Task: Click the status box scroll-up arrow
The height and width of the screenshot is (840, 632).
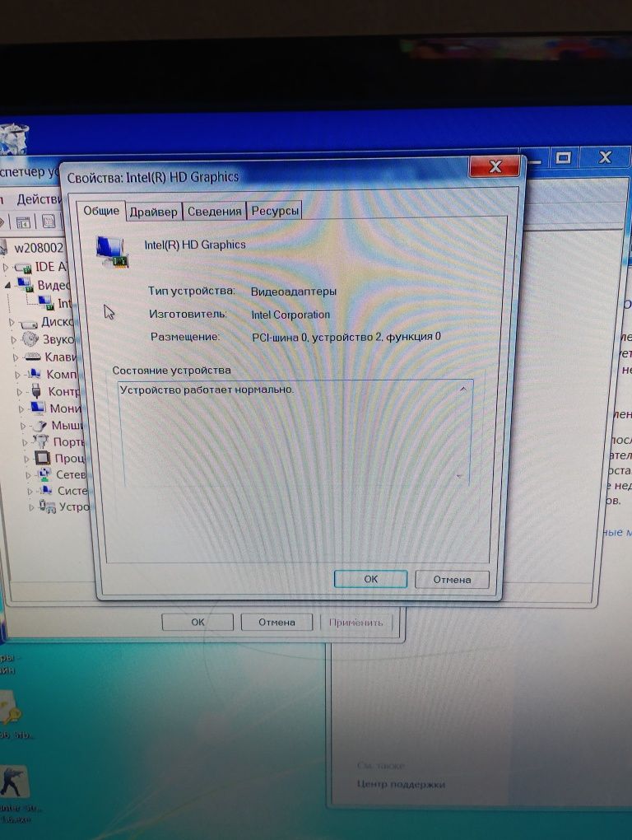Action: 463,390
